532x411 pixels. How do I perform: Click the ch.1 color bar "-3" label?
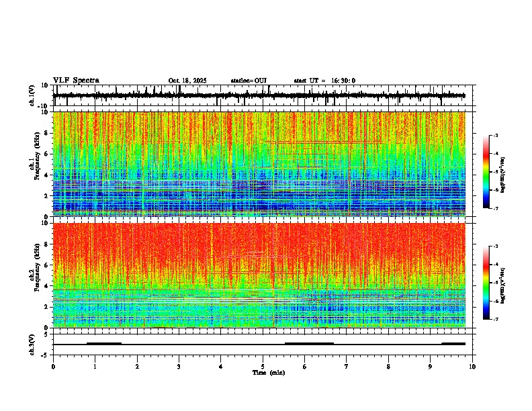click(x=495, y=135)
